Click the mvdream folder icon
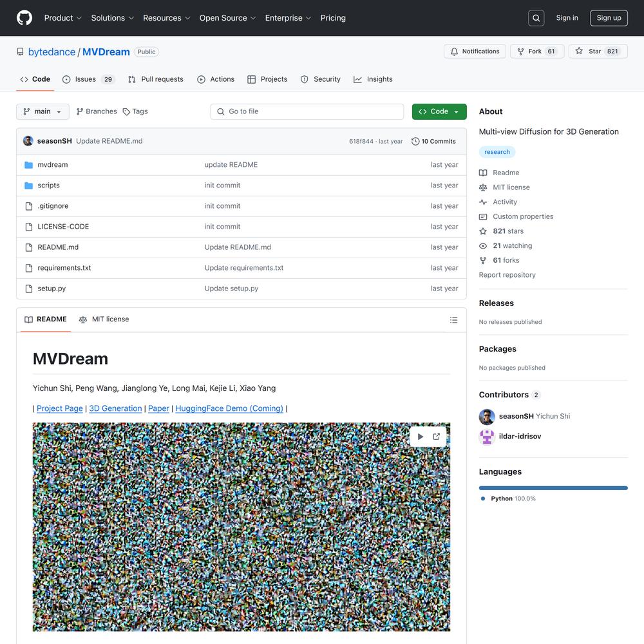 coord(29,165)
